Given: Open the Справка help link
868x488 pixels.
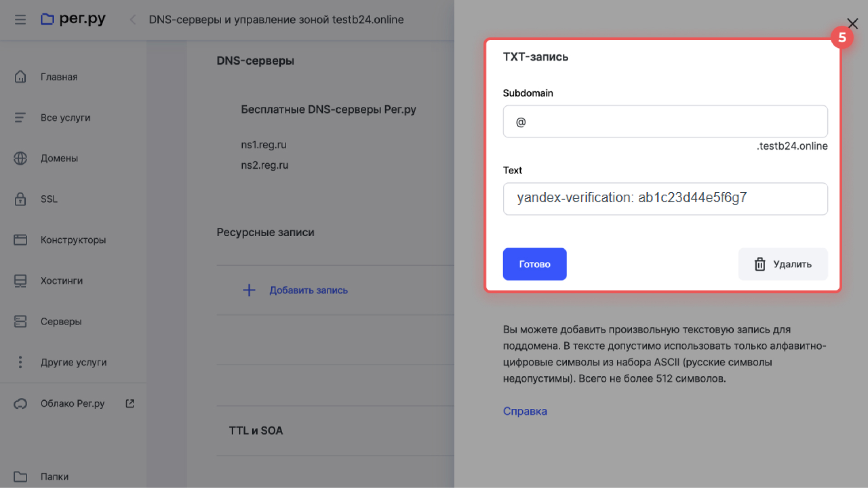Looking at the screenshot, I should coord(525,411).
